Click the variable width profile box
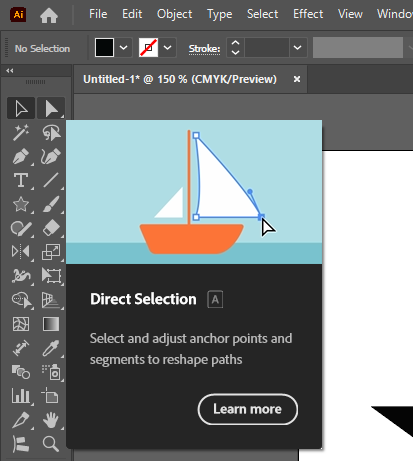This screenshot has width=413, height=461. pyautogui.click(x=358, y=48)
